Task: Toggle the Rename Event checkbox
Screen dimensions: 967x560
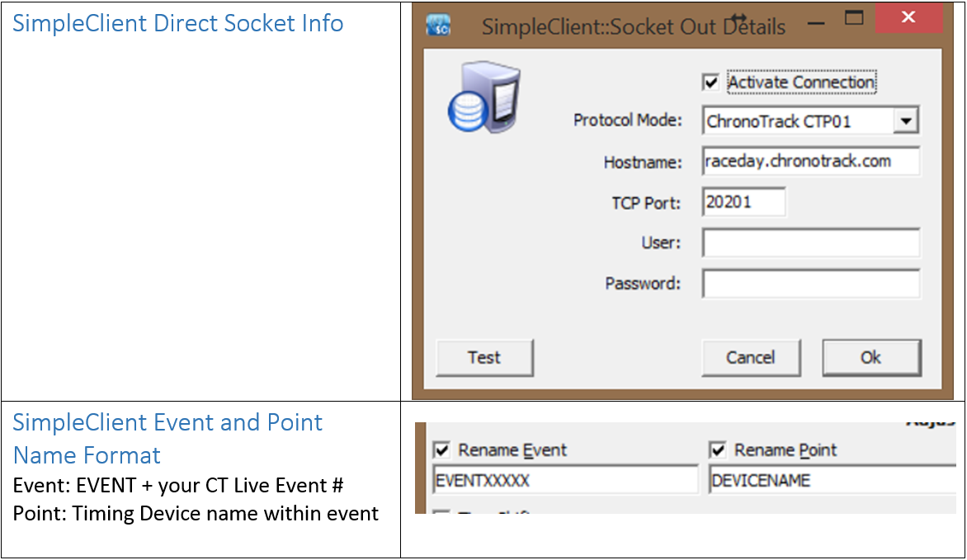Action: tap(441, 449)
